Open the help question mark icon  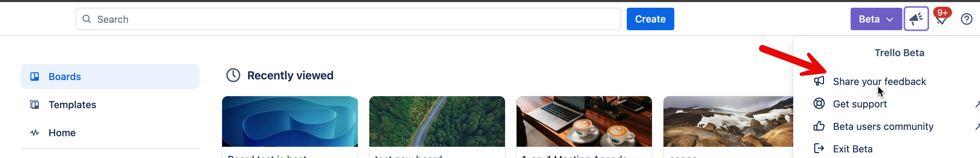pos(966,19)
